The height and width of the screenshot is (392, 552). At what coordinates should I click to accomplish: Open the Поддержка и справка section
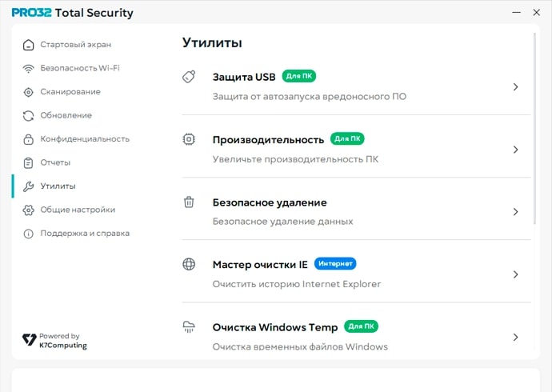tap(84, 234)
